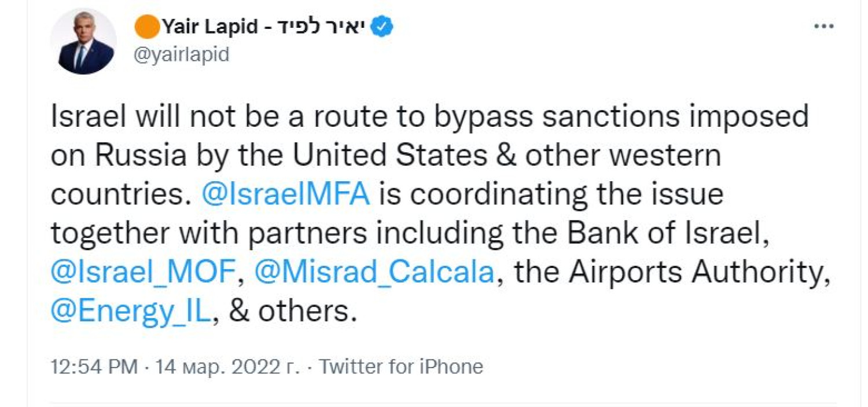Open the @IsraelMFA mention
Viewport: 868px width, 407px height.
pos(285,195)
